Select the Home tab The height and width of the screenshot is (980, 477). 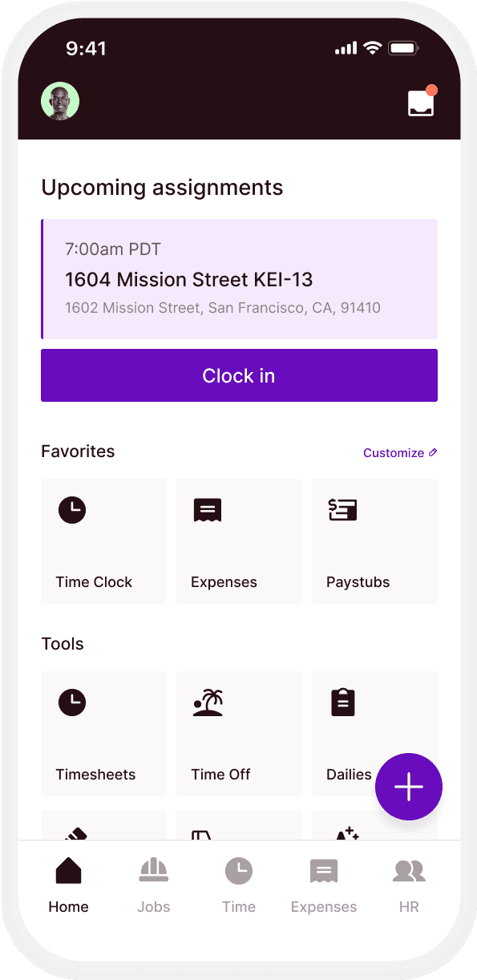(68, 882)
